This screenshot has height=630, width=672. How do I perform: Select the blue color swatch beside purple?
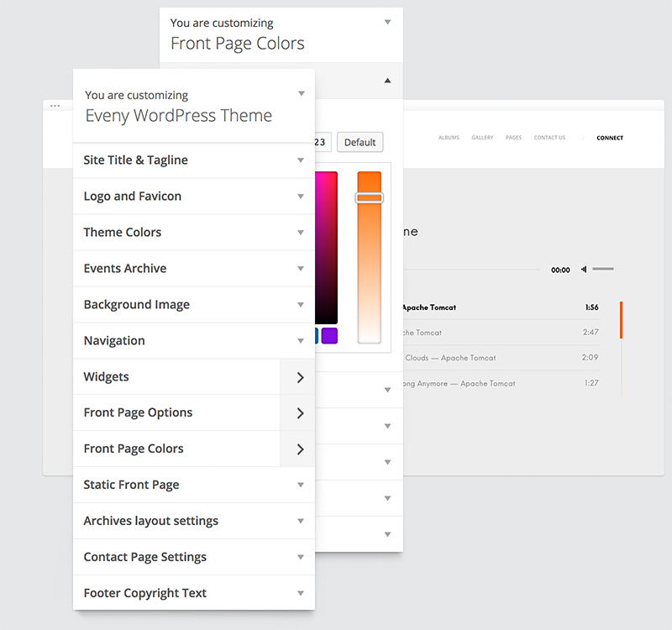pos(317,335)
